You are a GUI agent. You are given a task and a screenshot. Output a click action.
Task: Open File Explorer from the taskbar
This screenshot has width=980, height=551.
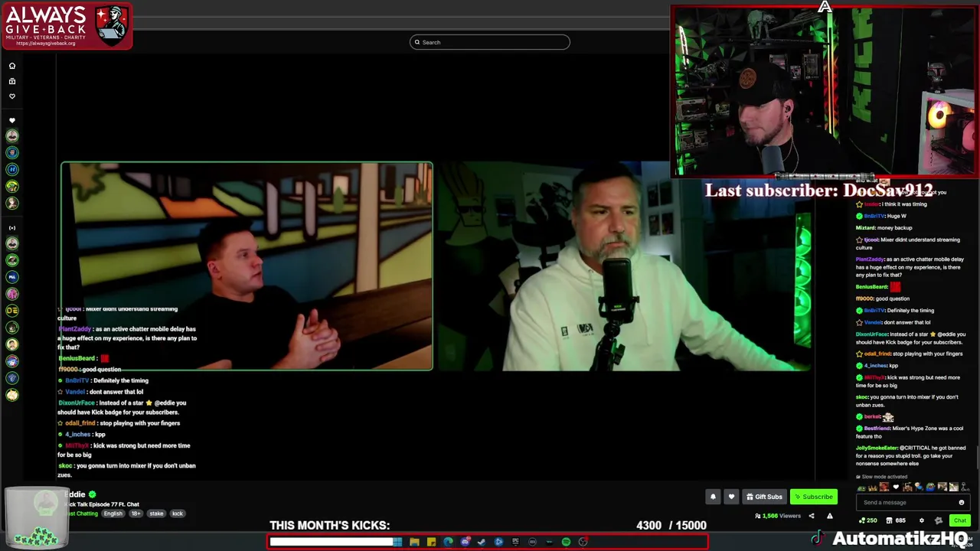[x=414, y=542]
